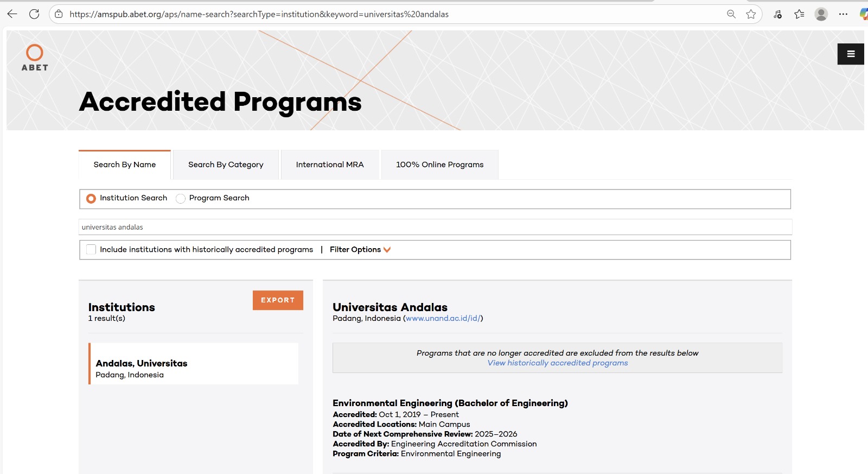Open the browser zoom control

tap(731, 14)
